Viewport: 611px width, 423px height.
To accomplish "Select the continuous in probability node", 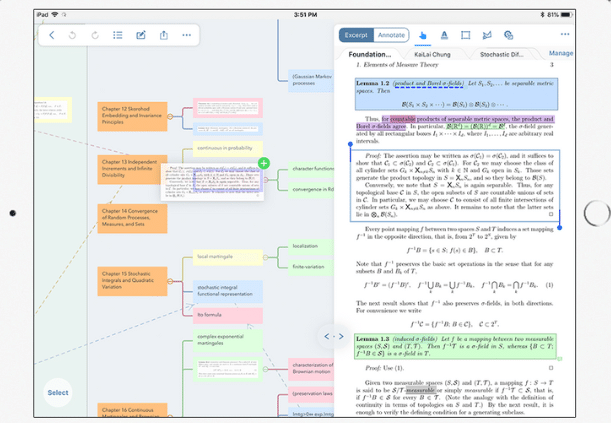I will [x=228, y=149].
